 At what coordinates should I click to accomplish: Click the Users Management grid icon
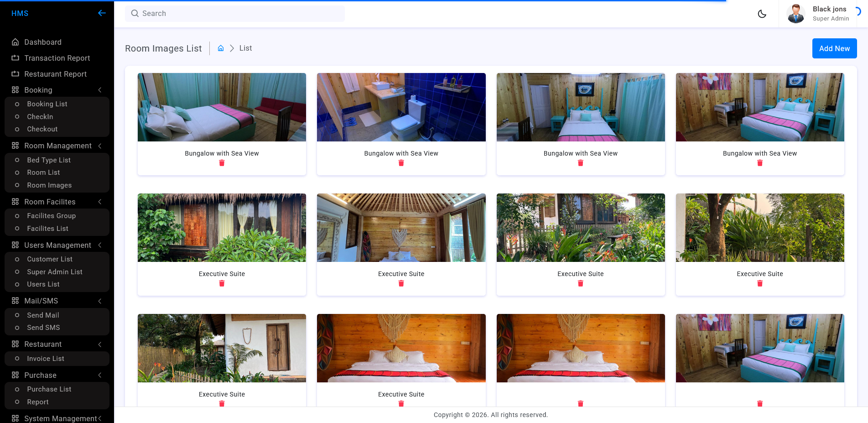click(x=16, y=245)
